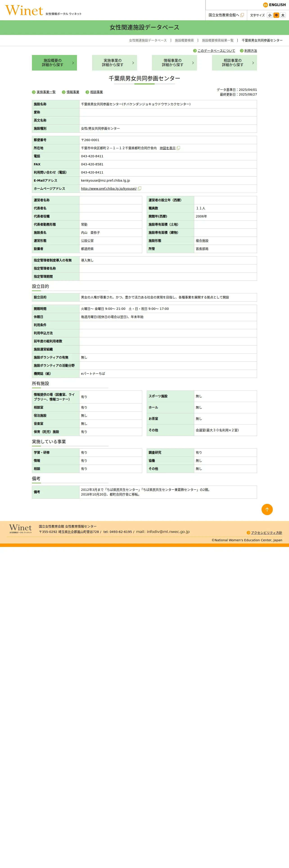Click green arrow icon before 実施事業一覧

pos(34,92)
